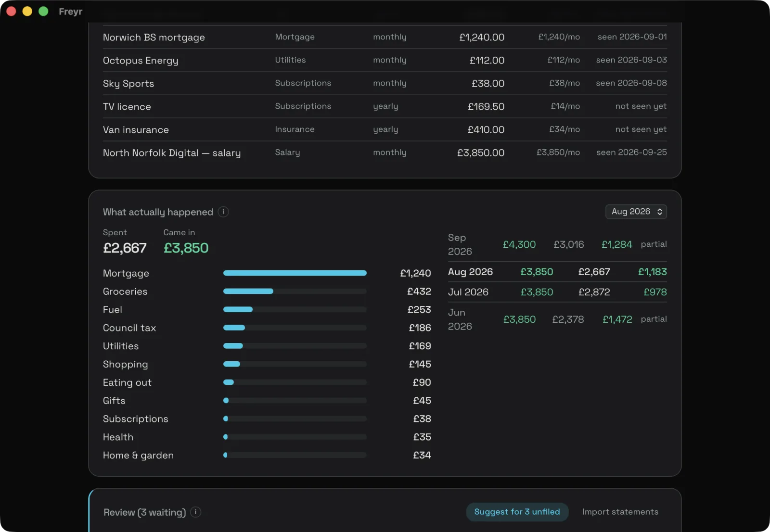Screen dimensions: 770x532
Task: Select Van insurance recurring item
Action: [x=385, y=129]
